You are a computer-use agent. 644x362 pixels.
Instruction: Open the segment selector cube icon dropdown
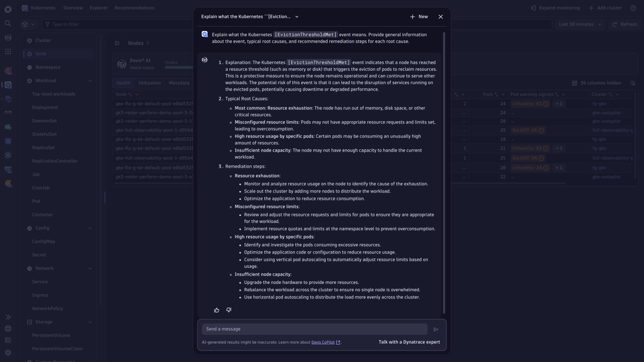[28, 24]
